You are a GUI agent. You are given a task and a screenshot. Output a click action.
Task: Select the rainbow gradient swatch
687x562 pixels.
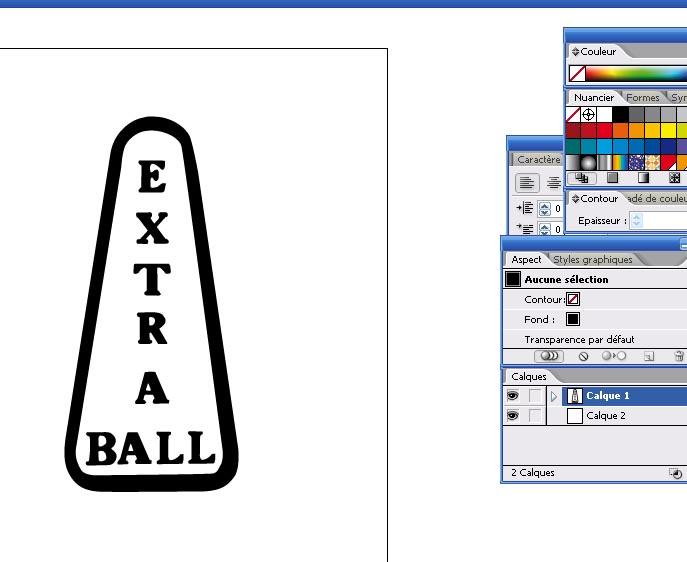tap(620, 163)
